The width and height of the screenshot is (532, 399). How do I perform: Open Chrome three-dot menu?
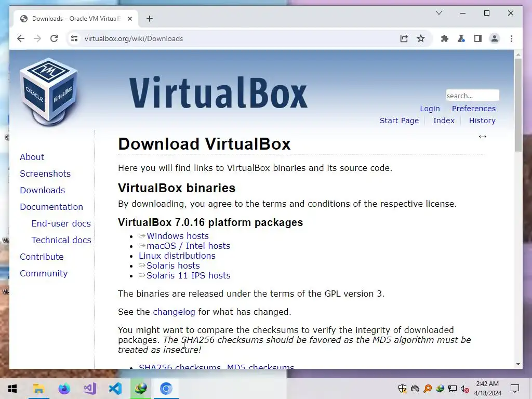pos(511,38)
